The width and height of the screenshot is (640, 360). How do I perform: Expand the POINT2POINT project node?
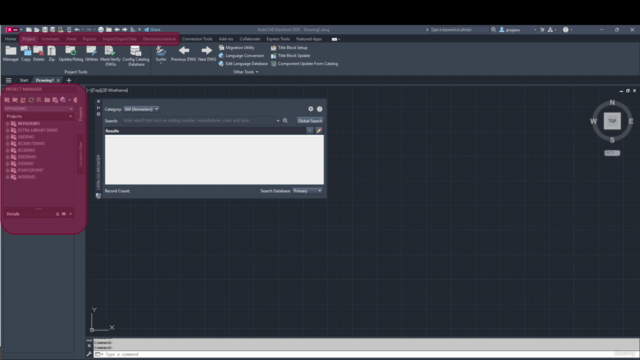7,170
